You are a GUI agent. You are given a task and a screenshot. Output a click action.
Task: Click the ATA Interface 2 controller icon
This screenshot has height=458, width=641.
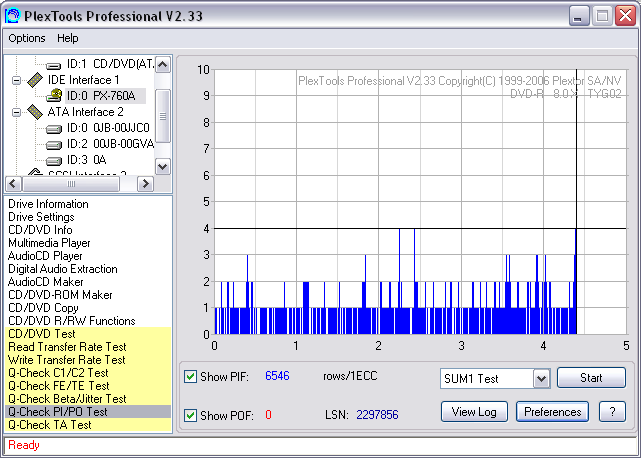pos(35,112)
